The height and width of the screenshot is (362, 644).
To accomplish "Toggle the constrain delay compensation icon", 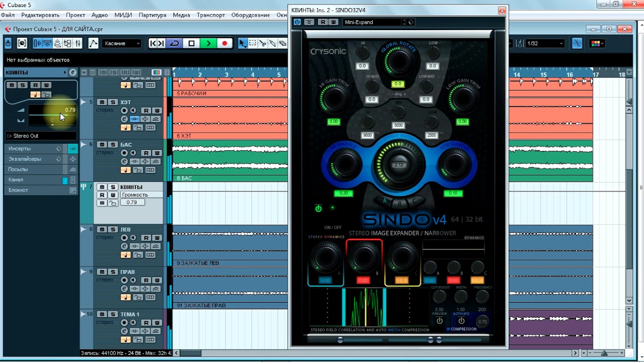I will [22, 43].
